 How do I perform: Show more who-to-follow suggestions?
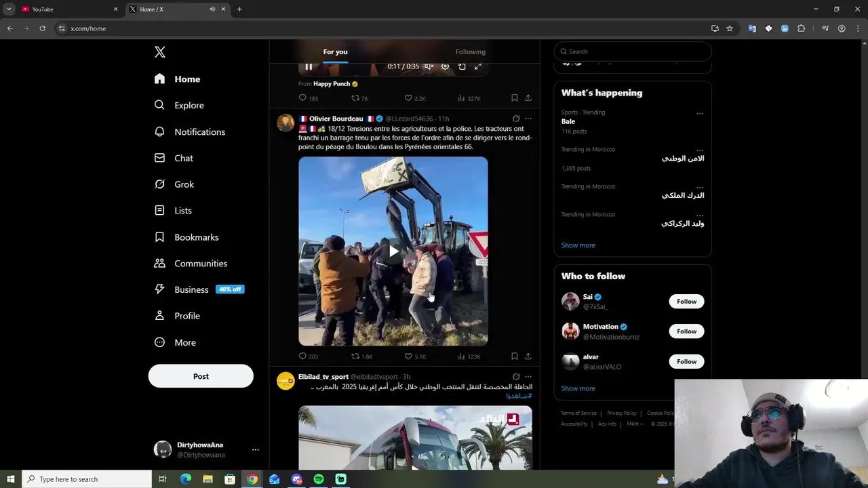click(x=578, y=388)
